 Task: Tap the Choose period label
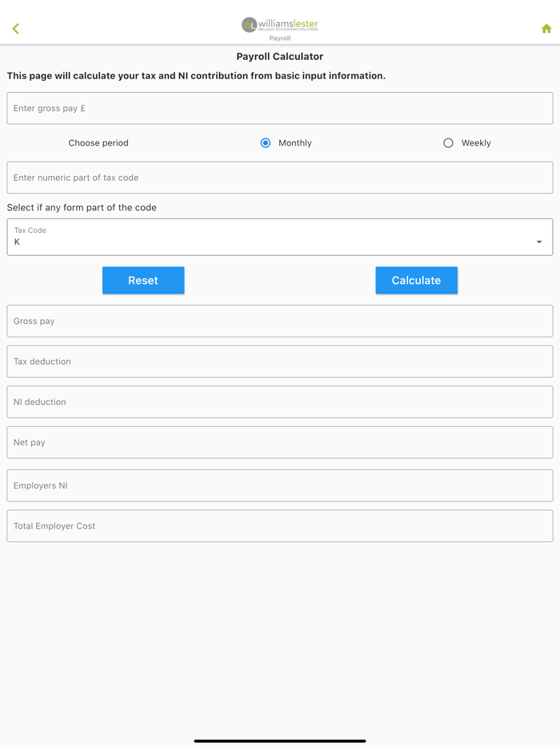[98, 143]
